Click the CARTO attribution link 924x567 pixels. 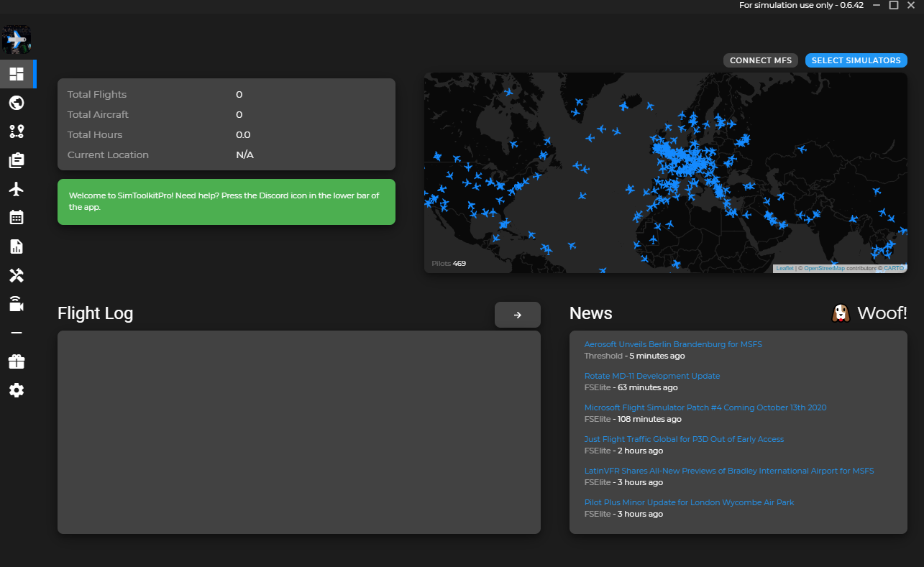(894, 268)
